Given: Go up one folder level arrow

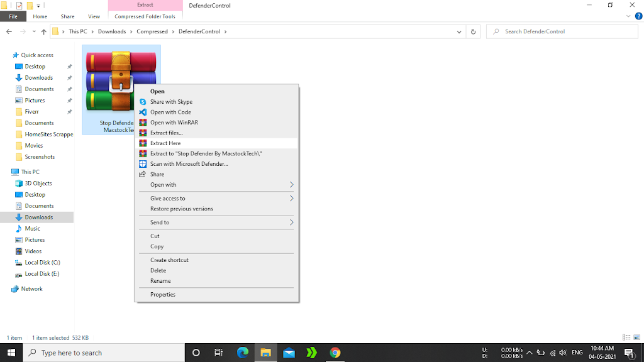Looking at the screenshot, I should click(43, 31).
